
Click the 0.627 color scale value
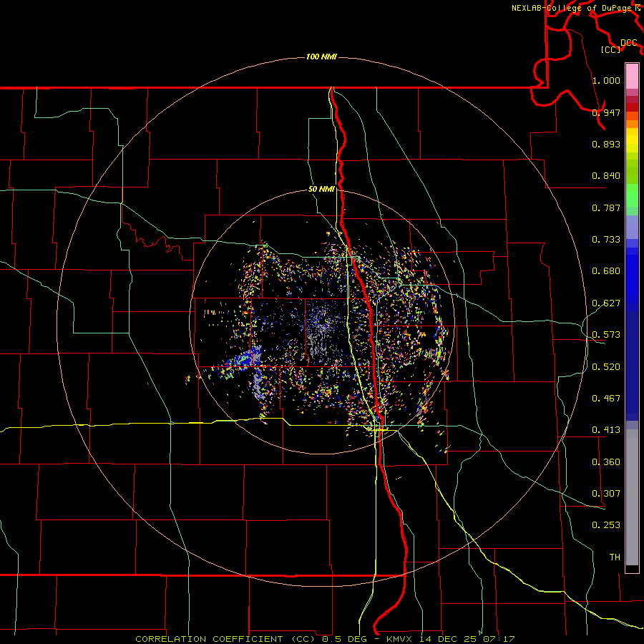(606, 303)
